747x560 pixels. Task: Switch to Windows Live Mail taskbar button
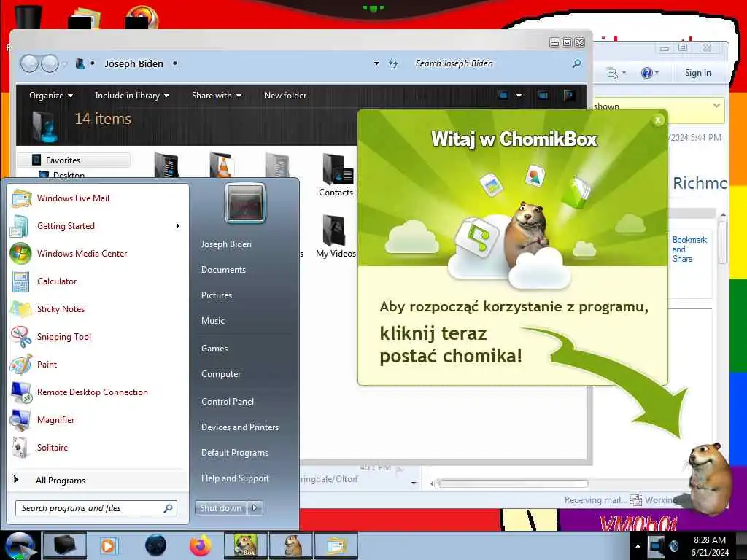tap(336, 545)
